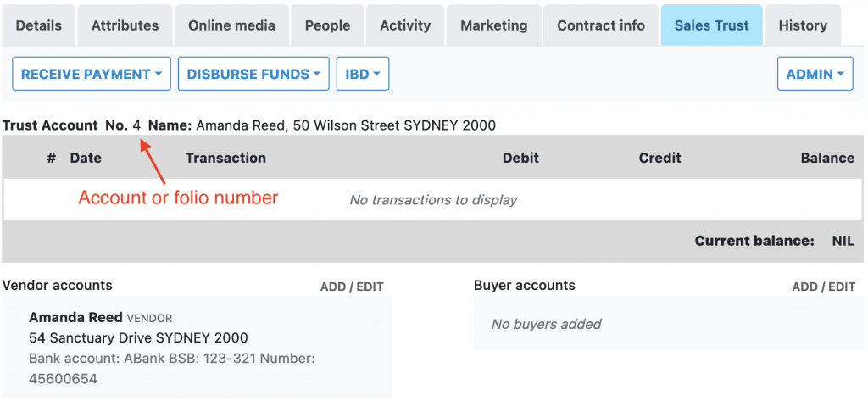Screen dimensions: 868x401
Task: Click the Date column header
Action: click(86, 158)
